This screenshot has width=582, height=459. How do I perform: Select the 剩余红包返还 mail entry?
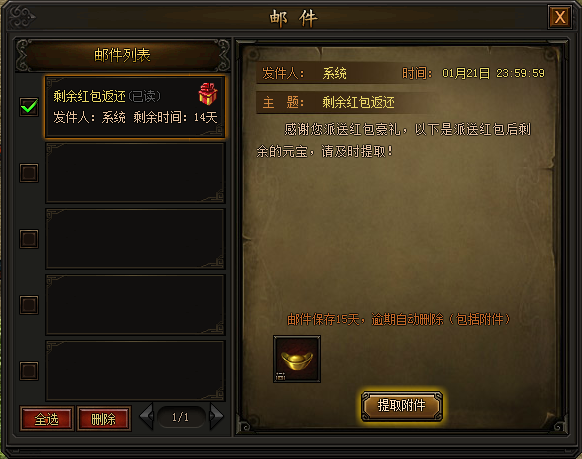(135, 107)
